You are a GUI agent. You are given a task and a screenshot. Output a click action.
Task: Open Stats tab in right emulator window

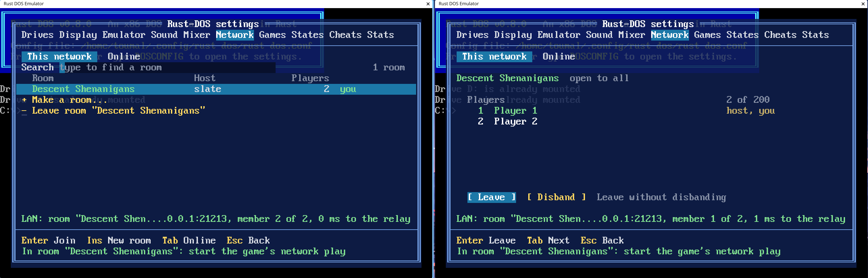point(816,35)
